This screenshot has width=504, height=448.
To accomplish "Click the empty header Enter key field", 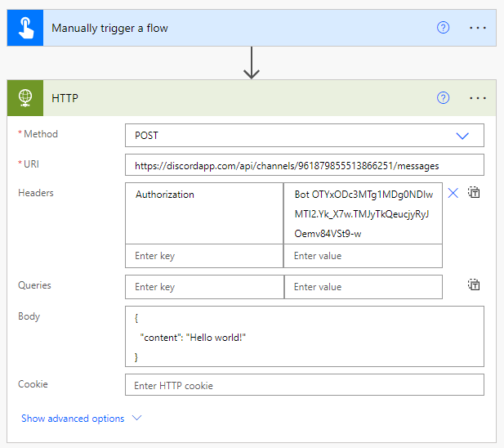I will (x=204, y=256).
